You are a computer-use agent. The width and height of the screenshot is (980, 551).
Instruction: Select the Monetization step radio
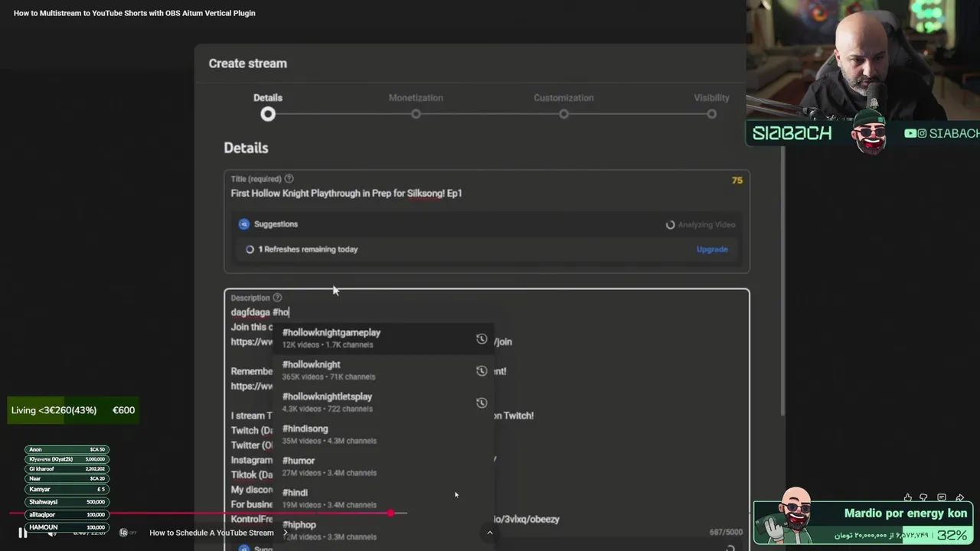(416, 114)
